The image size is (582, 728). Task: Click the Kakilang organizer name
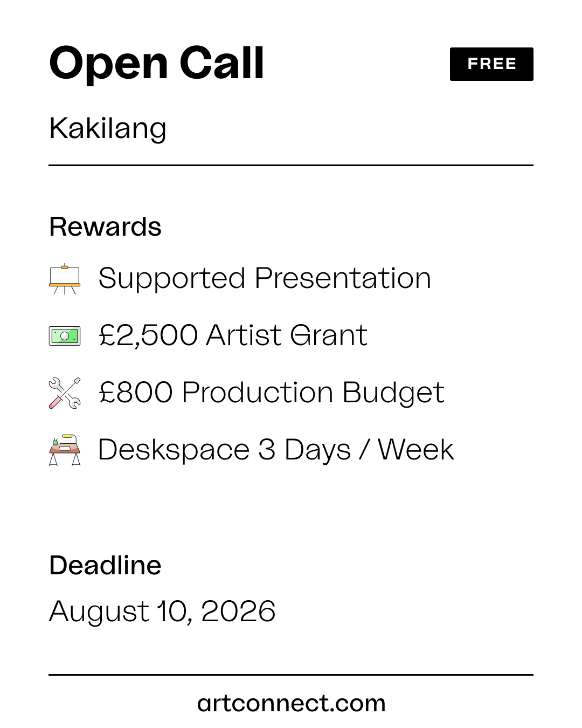coord(108,129)
